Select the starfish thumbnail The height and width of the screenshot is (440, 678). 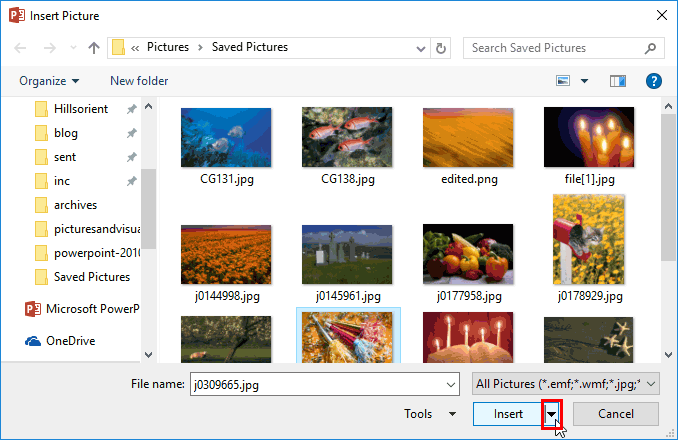tap(589, 340)
